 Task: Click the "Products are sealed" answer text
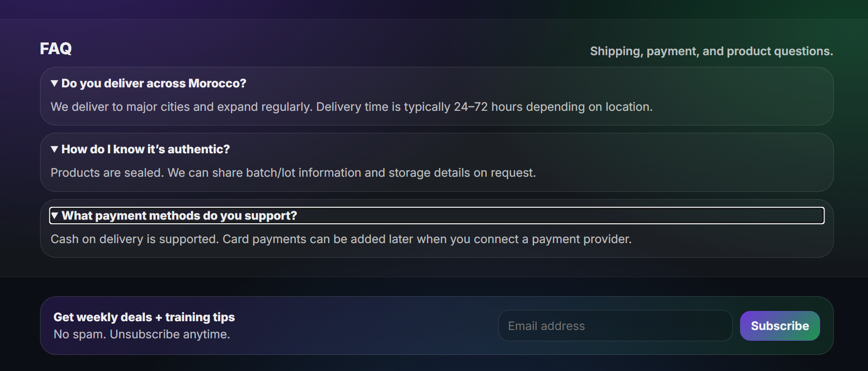pos(293,173)
